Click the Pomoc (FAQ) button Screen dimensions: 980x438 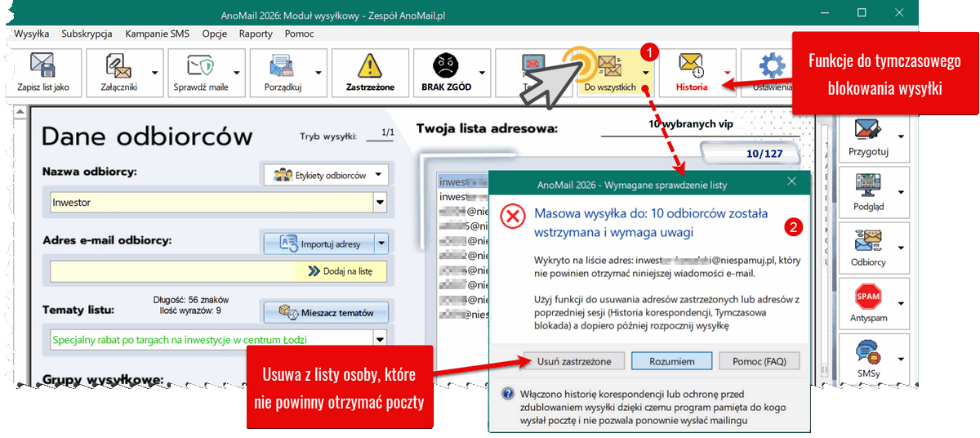[x=760, y=360]
